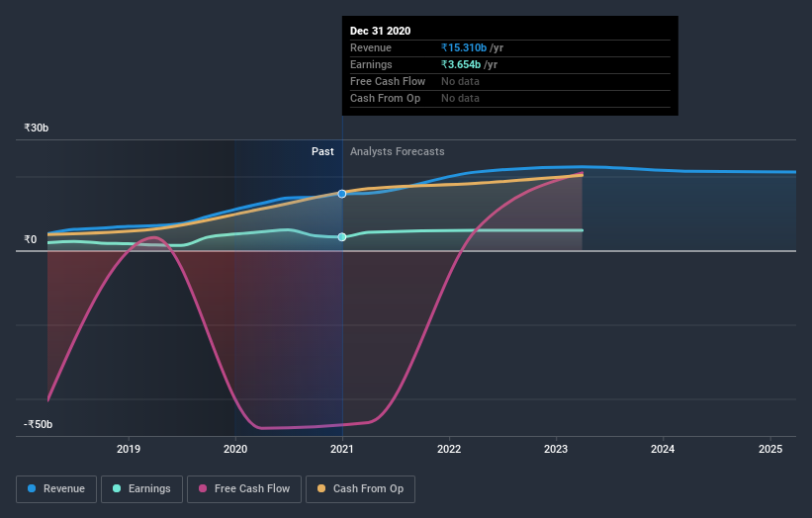The height and width of the screenshot is (518, 812).
Task: Click the Past label on chart
Action: (x=322, y=151)
